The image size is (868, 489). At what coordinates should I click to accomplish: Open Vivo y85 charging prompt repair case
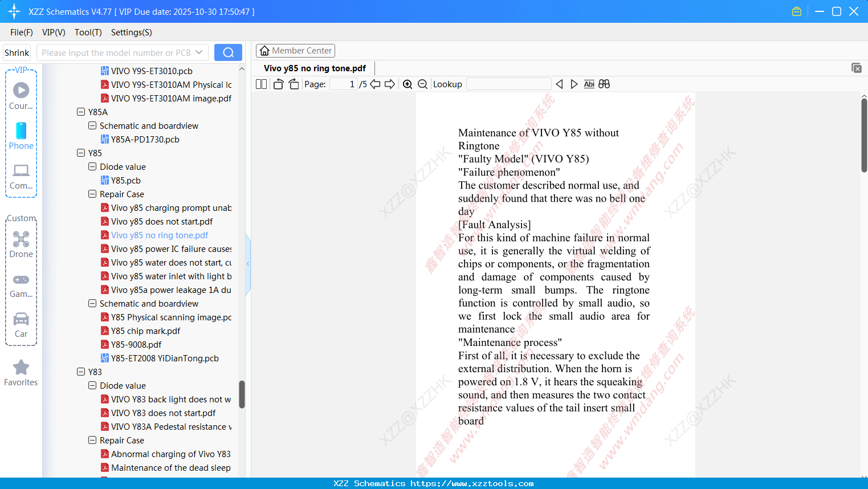point(166,208)
